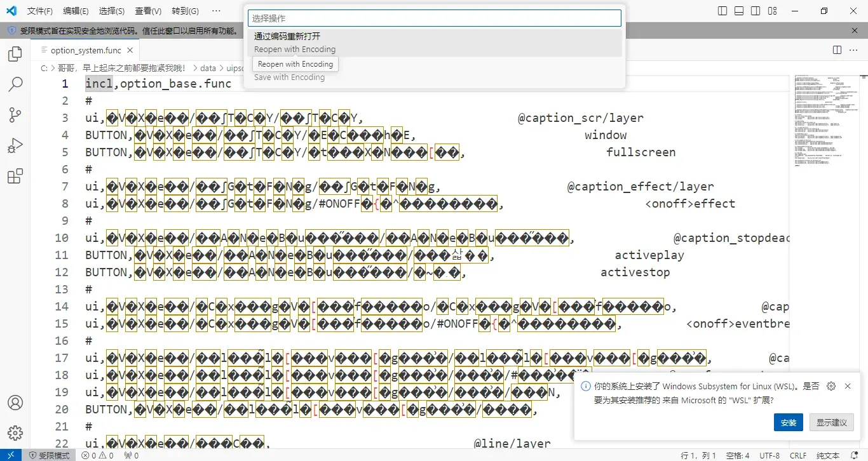Open the Accounts icon in activity bar
The image size is (868, 461).
[15, 403]
